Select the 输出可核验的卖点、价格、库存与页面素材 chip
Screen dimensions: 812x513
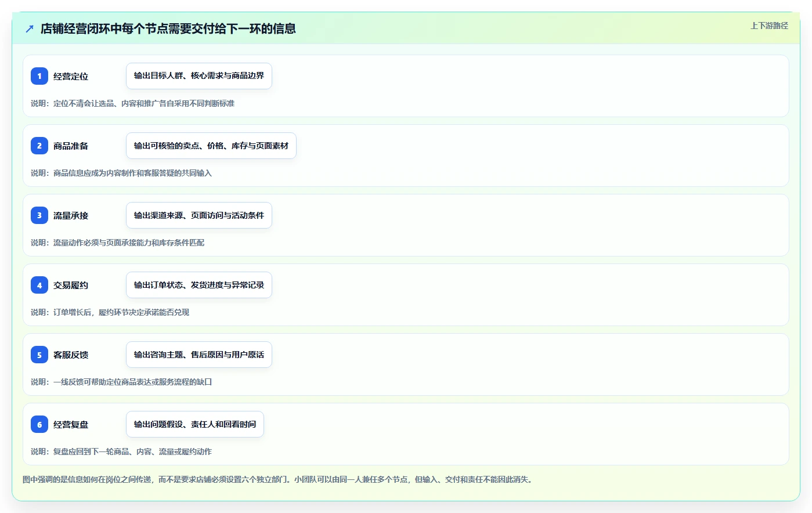click(211, 146)
